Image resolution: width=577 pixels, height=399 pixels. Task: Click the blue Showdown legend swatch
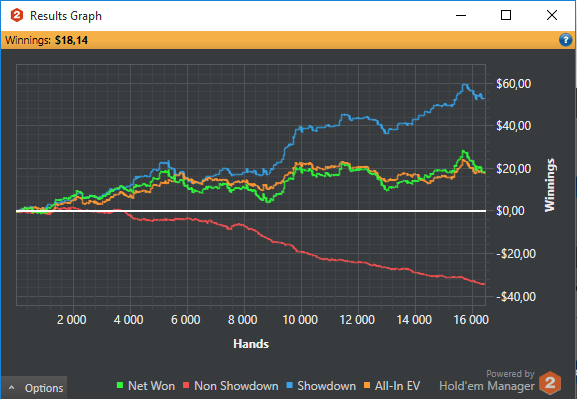pyautogui.click(x=289, y=385)
